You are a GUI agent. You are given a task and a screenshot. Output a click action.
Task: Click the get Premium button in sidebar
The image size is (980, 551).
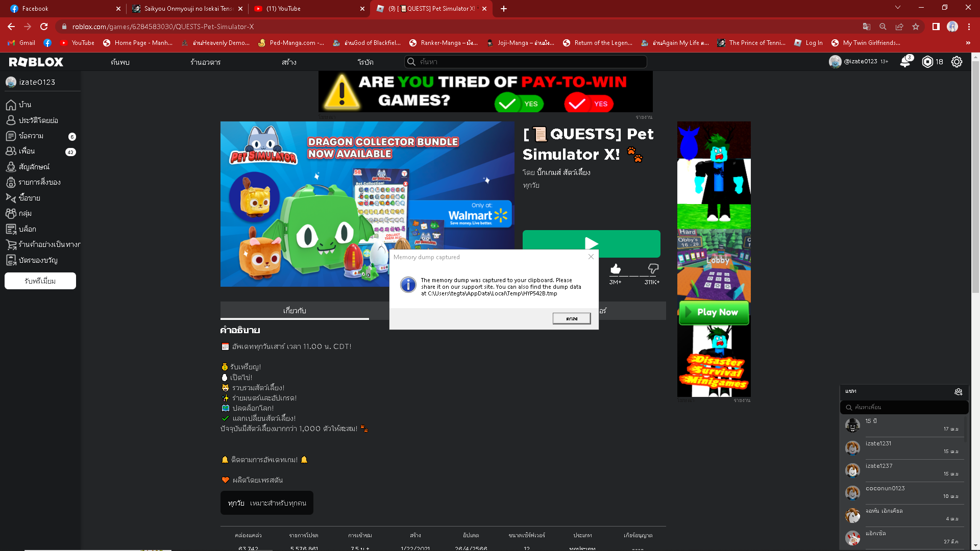point(40,281)
